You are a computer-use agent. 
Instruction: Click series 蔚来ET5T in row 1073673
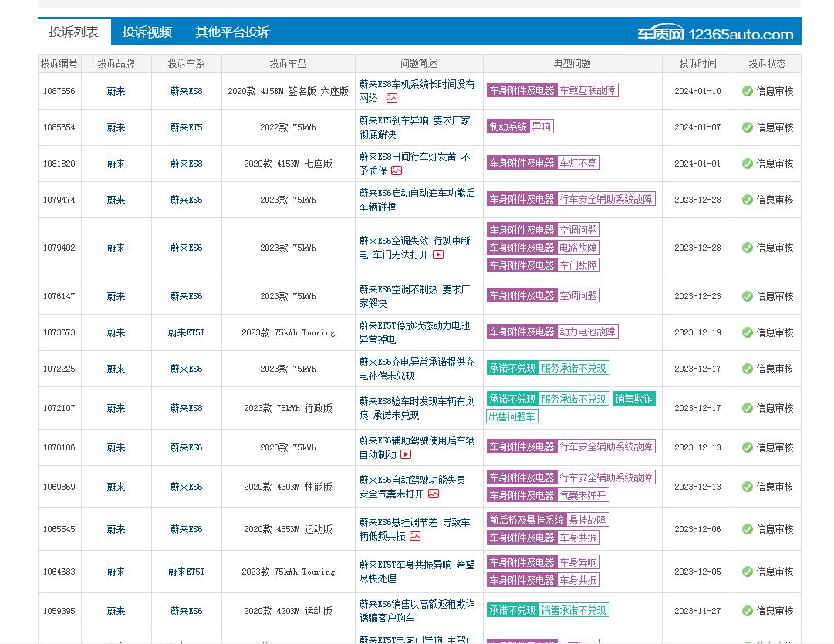(x=186, y=332)
